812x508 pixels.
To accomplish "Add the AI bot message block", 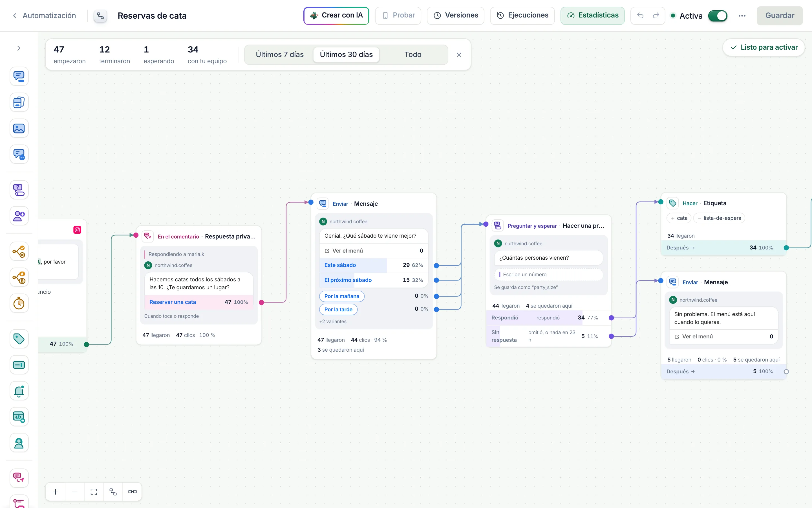I will click(19, 154).
